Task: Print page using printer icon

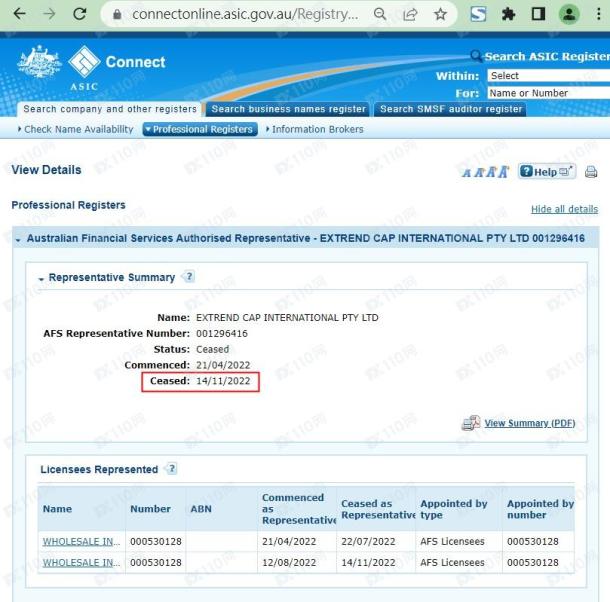Action: click(x=591, y=172)
